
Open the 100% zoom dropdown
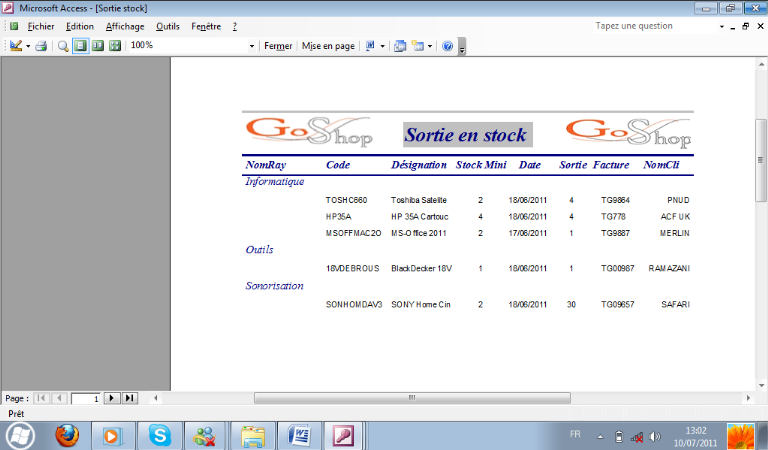coord(252,46)
